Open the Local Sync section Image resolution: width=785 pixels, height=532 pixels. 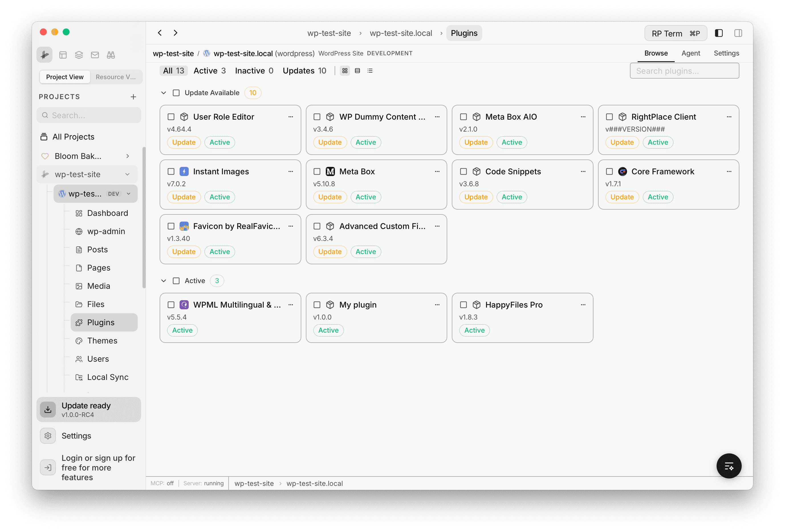click(107, 377)
